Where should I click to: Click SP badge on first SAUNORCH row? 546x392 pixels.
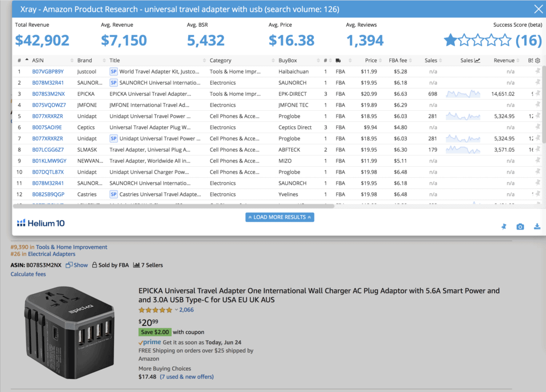coord(114,83)
